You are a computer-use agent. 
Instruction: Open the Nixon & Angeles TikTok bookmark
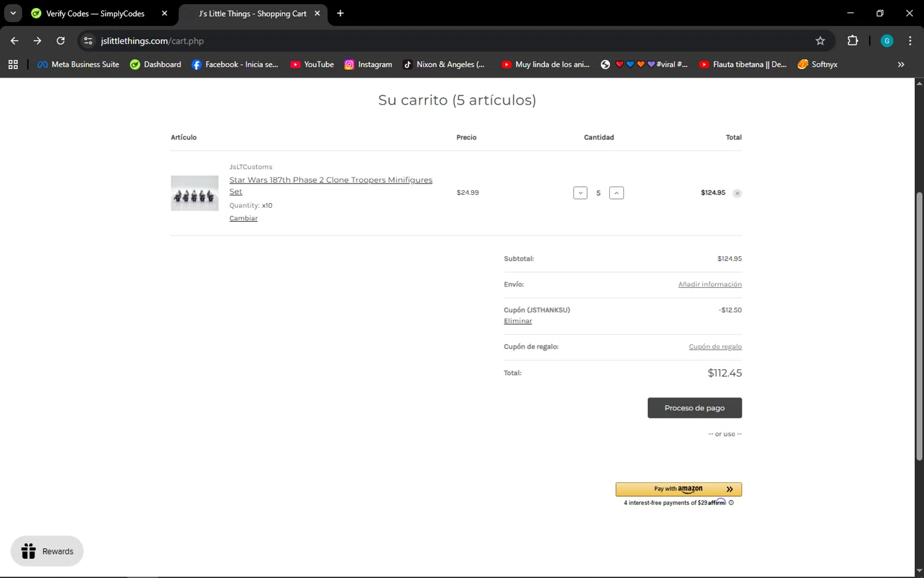point(444,64)
